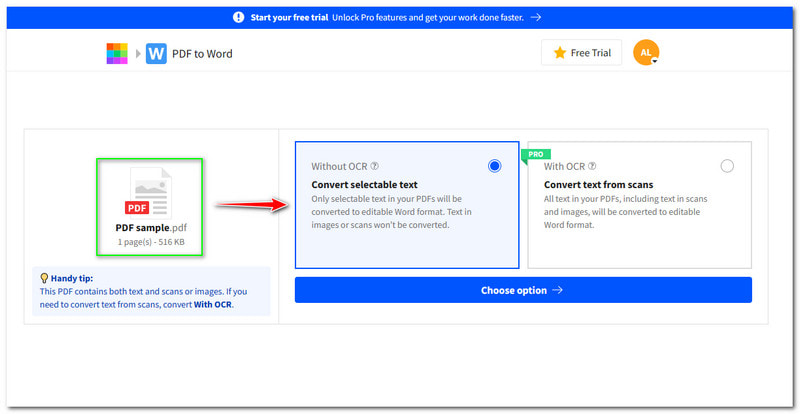Click the PDF sample file thumbnail

point(150,193)
